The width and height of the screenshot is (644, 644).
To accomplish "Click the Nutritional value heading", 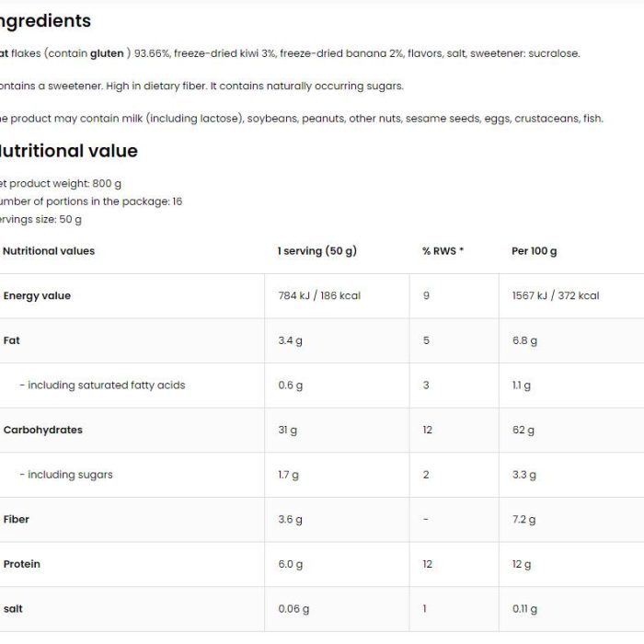I will tap(68, 151).
